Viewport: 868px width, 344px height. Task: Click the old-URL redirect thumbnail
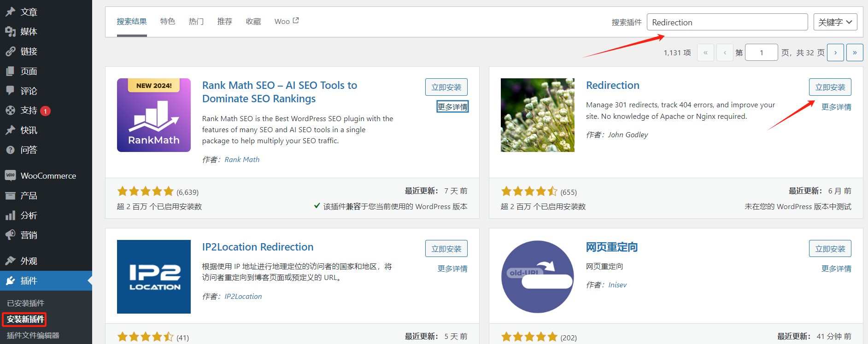538,277
